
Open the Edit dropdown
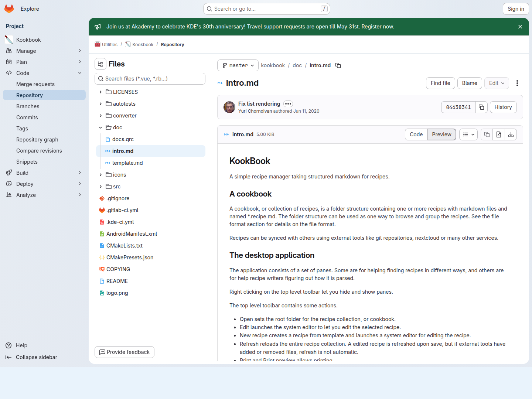[x=497, y=83]
